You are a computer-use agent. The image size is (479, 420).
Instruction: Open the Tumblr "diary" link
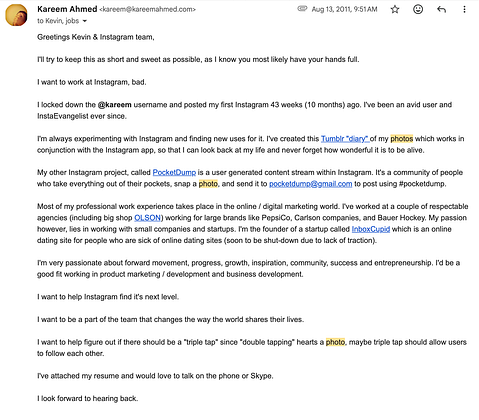(x=345, y=138)
